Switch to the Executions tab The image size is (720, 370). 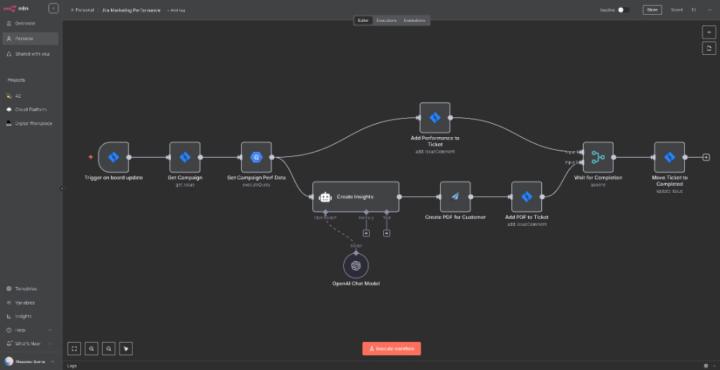(x=386, y=21)
